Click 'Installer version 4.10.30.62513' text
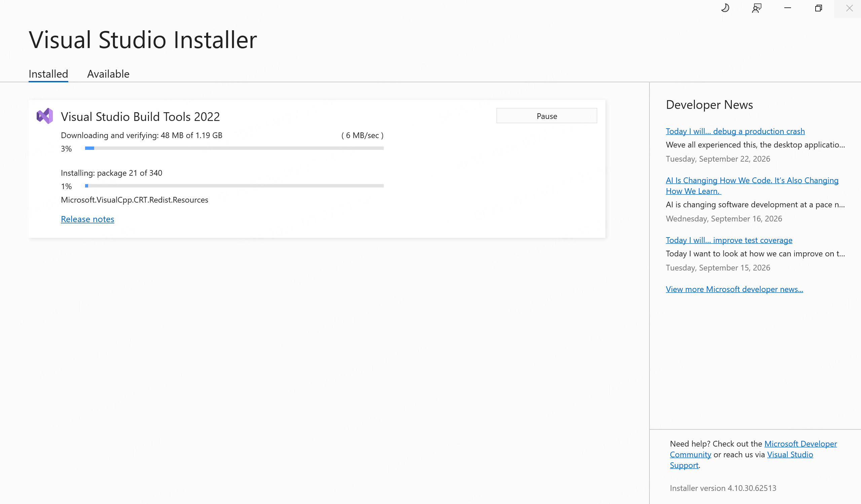This screenshot has height=504, width=861. [723, 488]
